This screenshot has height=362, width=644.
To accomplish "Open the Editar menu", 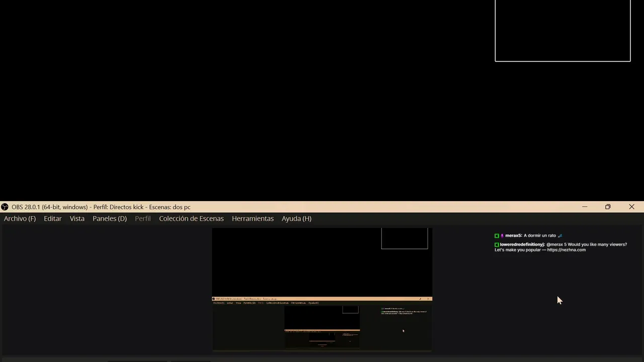I will pos(53,219).
